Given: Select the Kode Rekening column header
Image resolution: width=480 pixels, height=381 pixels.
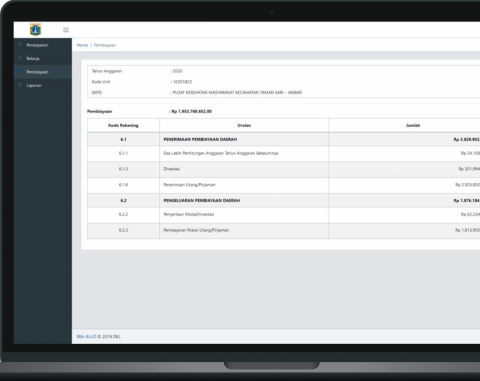Looking at the screenshot, I should (x=123, y=125).
